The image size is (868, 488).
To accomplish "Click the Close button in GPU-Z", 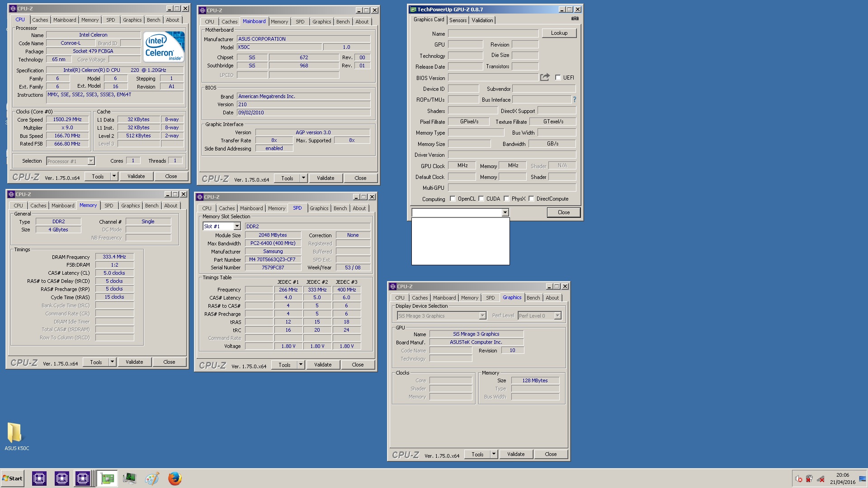I will pyautogui.click(x=564, y=212).
